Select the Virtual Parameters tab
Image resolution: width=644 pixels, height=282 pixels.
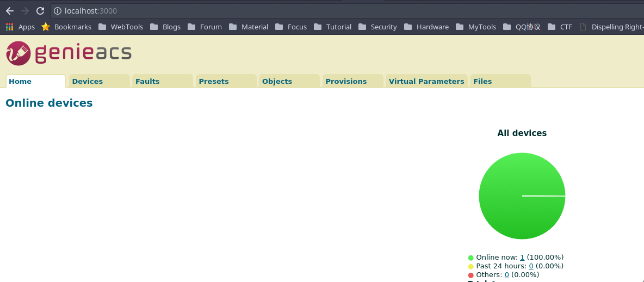(x=426, y=82)
